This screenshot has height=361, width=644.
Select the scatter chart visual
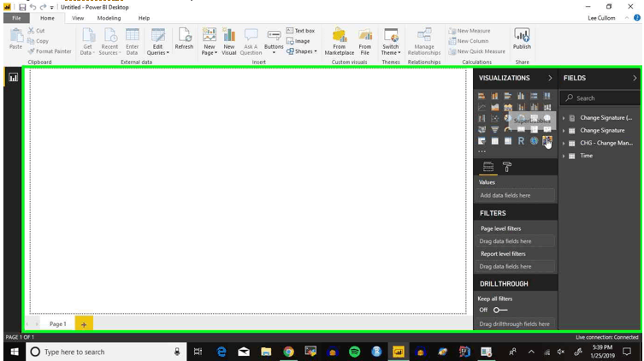pos(494,118)
